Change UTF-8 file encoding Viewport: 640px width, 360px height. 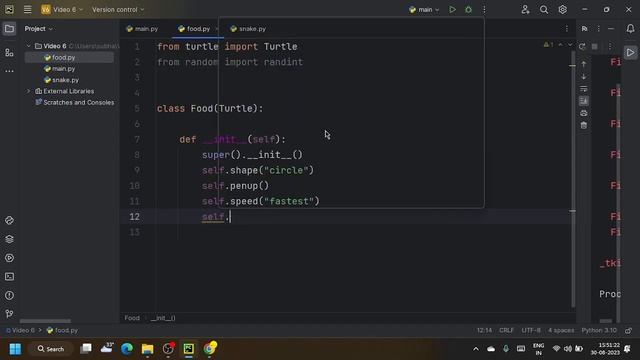pos(531,330)
